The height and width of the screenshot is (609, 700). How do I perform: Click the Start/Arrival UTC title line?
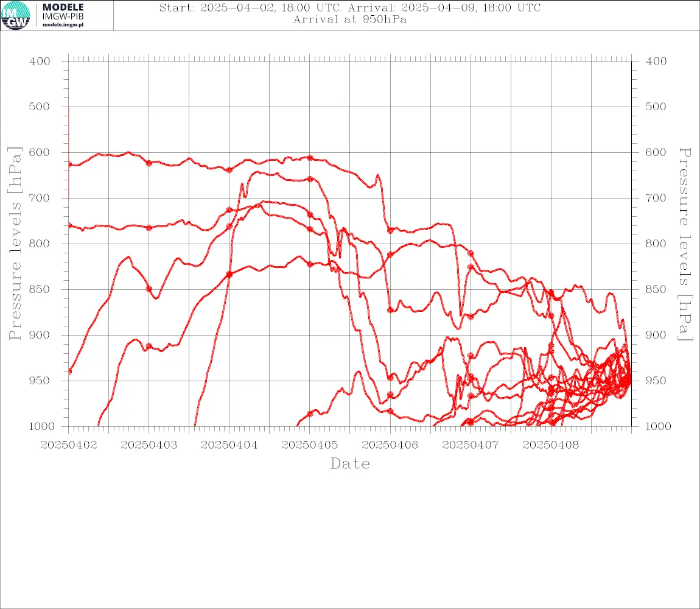[x=350, y=7]
